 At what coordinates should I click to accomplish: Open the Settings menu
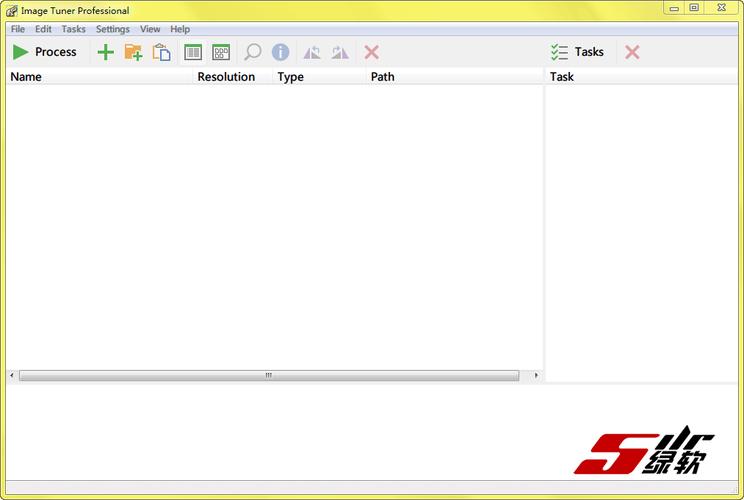(112, 29)
